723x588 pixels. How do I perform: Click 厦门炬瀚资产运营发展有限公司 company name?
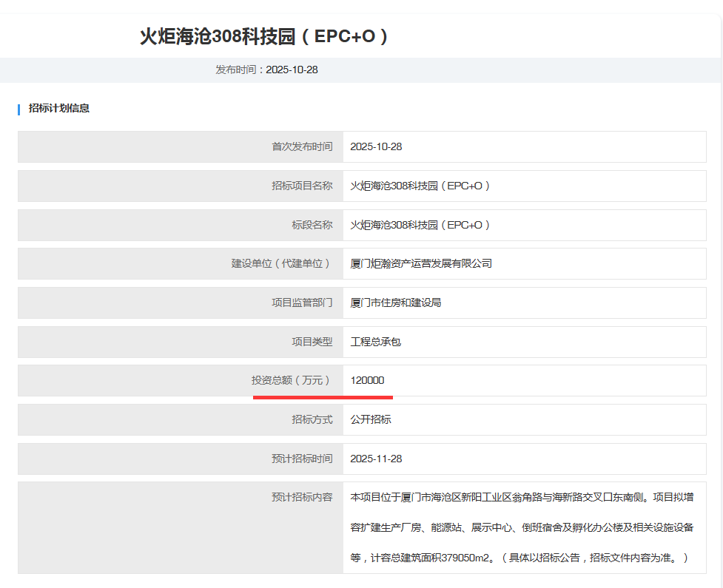[421, 263]
